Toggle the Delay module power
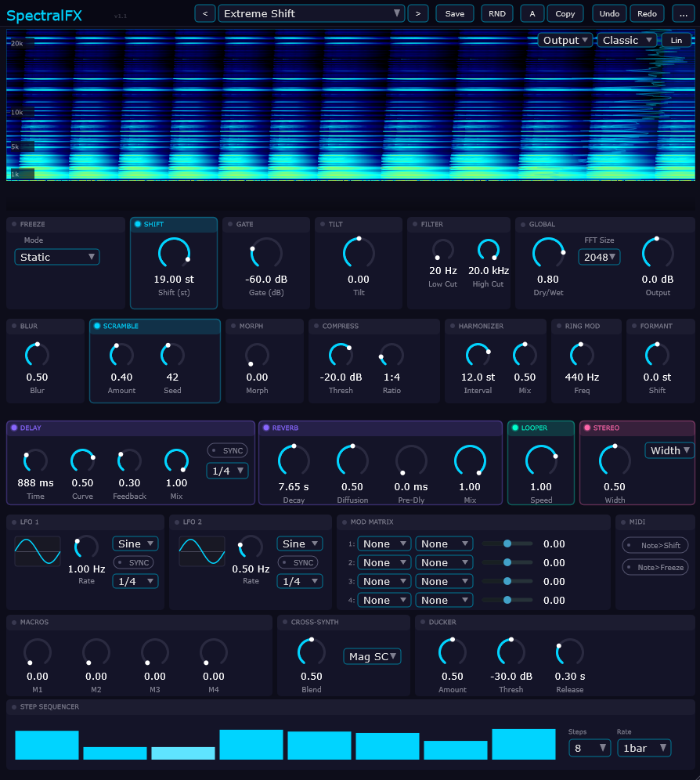The height and width of the screenshot is (780, 700). (14, 428)
